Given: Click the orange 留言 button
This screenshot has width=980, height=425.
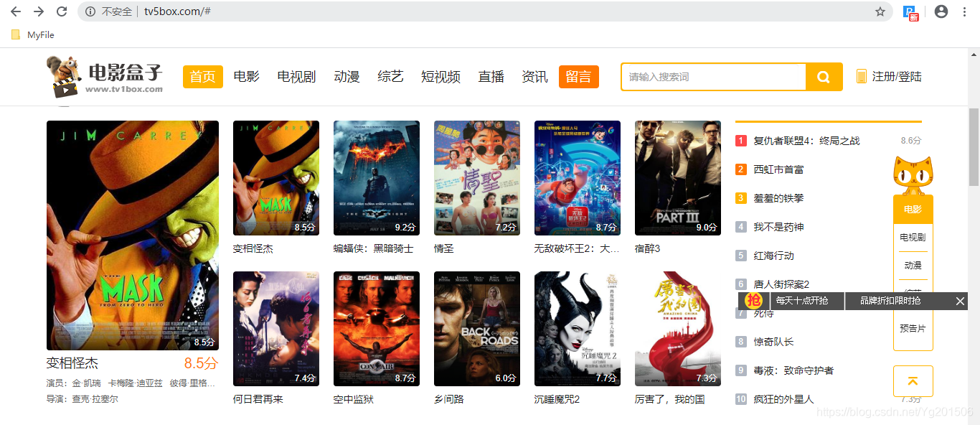Looking at the screenshot, I should 579,77.
